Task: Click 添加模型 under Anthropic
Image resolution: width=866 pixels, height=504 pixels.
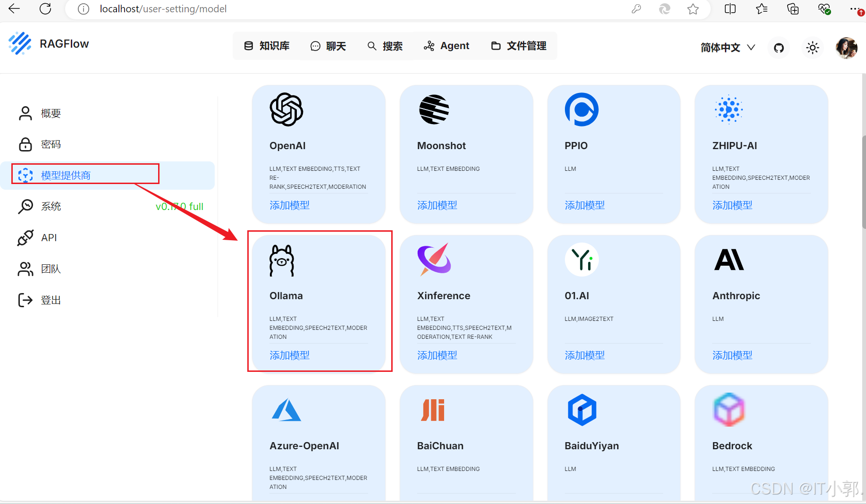Action: [x=732, y=355]
